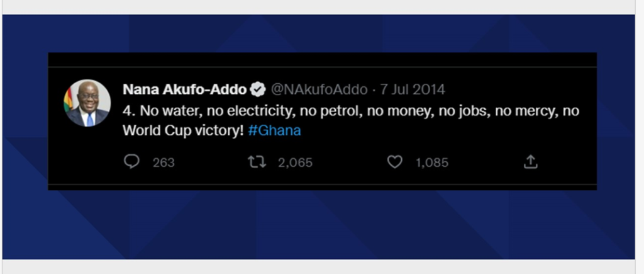This screenshot has height=274, width=644.
Task: Click the 263 replies count
Action: coord(164,163)
